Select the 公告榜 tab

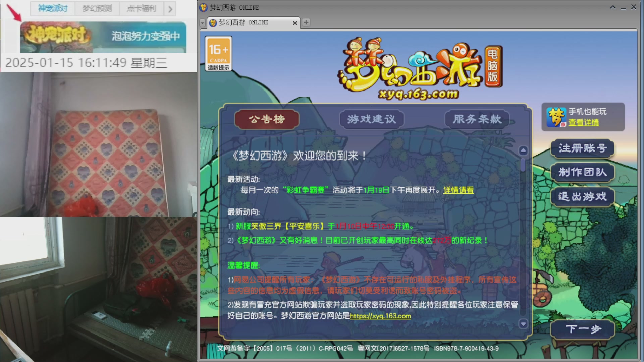tap(267, 119)
